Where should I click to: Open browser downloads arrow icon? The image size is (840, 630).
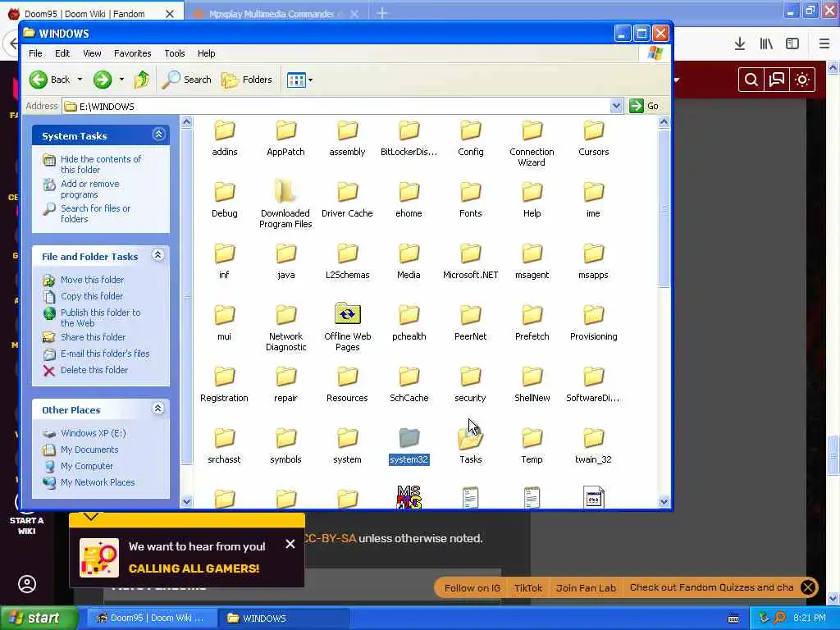click(740, 44)
